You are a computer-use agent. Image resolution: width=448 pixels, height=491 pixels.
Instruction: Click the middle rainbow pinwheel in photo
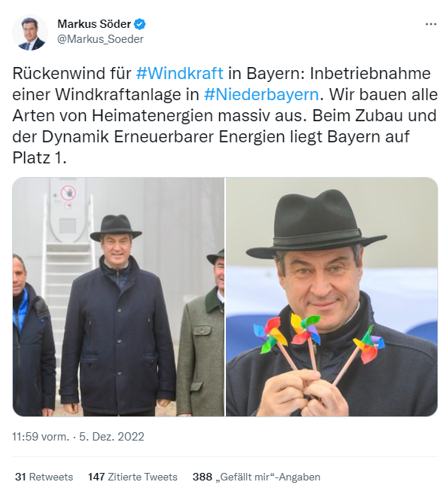click(x=304, y=328)
